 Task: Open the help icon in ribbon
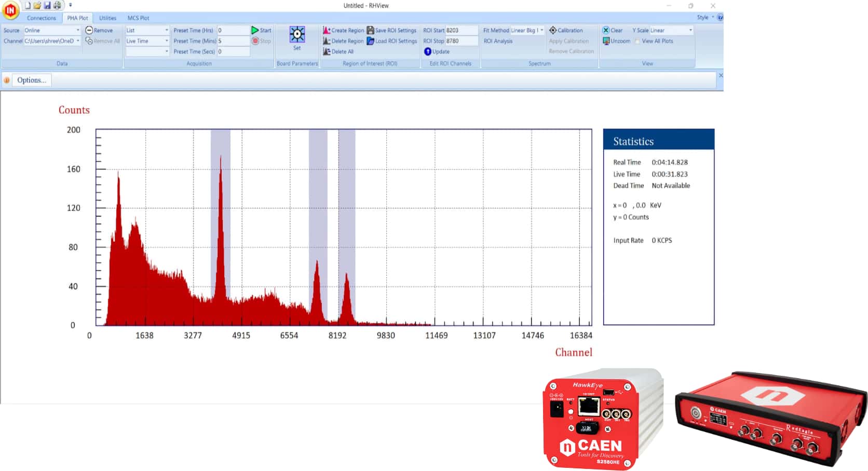click(x=720, y=17)
